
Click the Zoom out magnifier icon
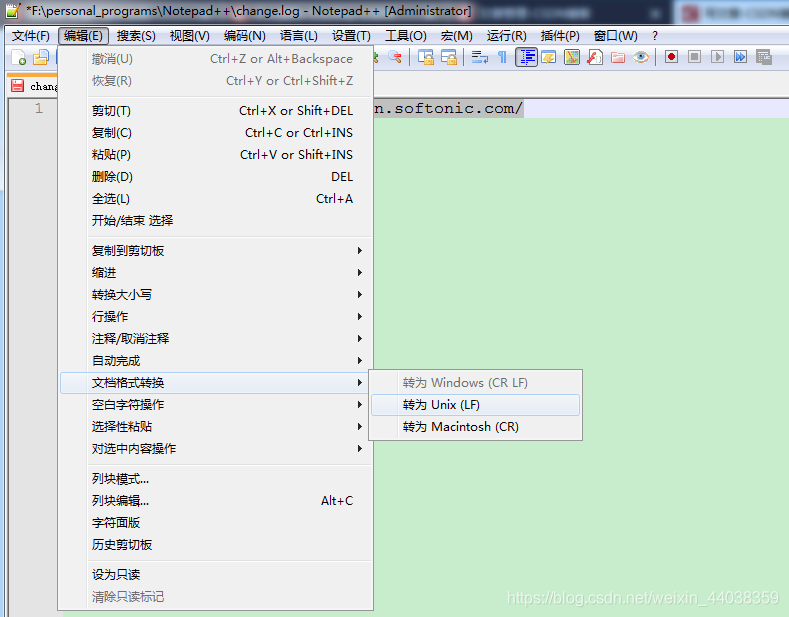pyautogui.click(x=395, y=57)
